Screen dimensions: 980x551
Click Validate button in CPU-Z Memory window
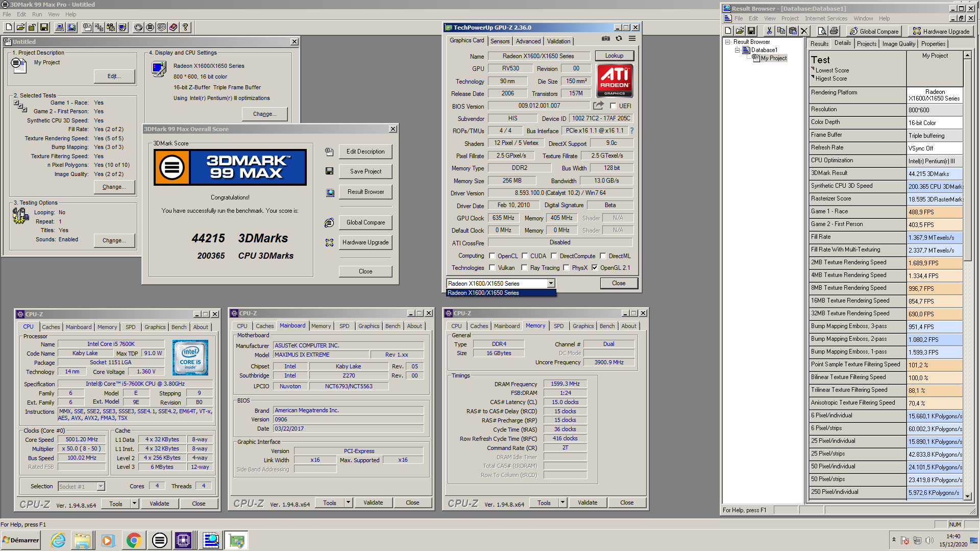coord(587,503)
